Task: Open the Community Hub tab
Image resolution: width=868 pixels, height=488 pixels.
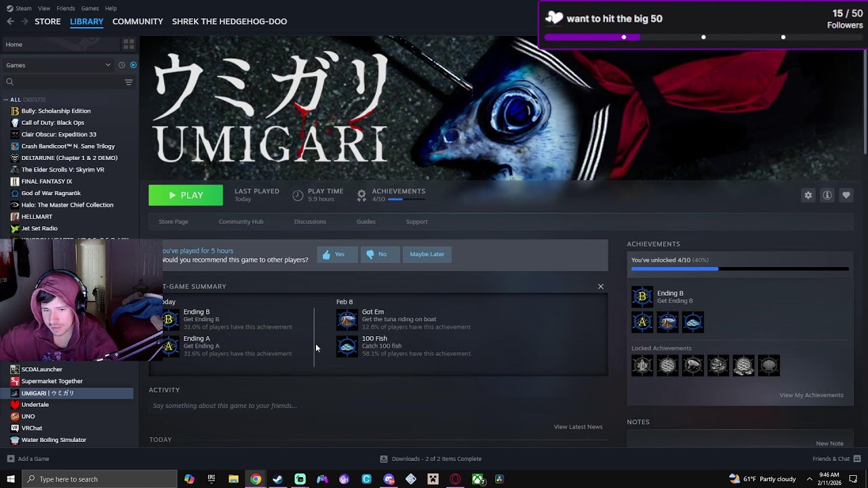Action: (241, 222)
